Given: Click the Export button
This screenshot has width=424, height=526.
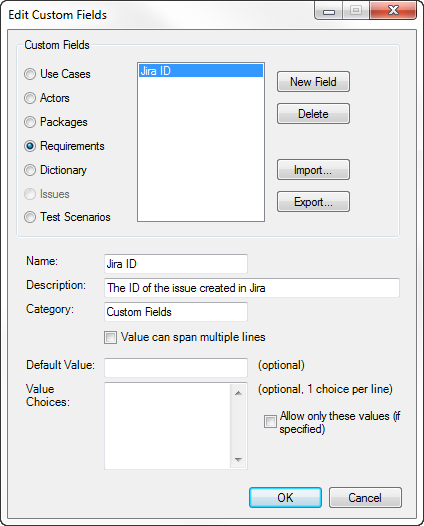Looking at the screenshot, I should (313, 202).
